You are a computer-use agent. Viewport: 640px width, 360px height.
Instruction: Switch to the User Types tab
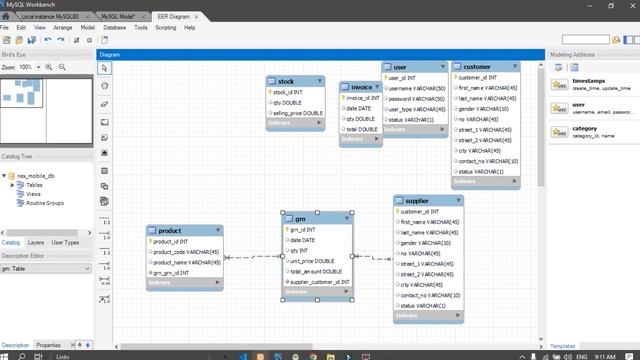(x=65, y=242)
